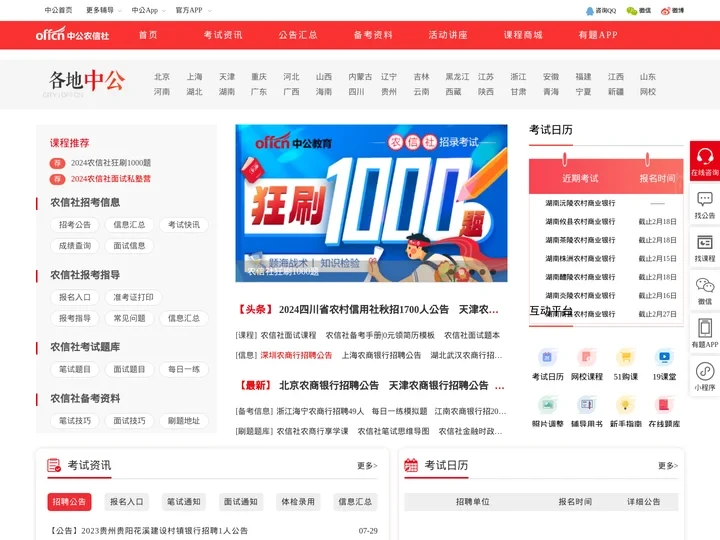Select the 信息汇总 tab under 考试资讯

355,502
